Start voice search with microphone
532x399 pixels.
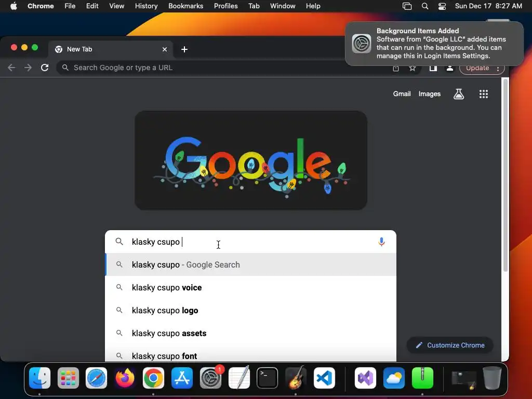click(381, 242)
